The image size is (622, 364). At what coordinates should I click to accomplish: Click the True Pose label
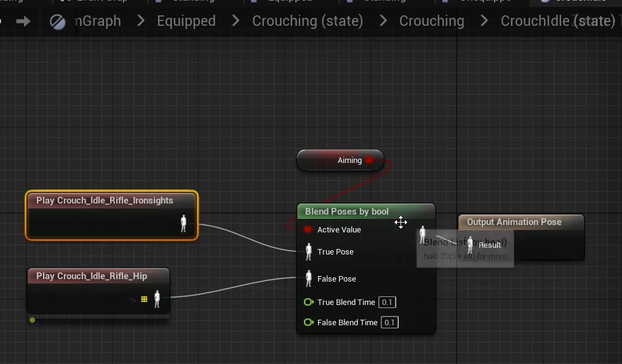coord(335,251)
